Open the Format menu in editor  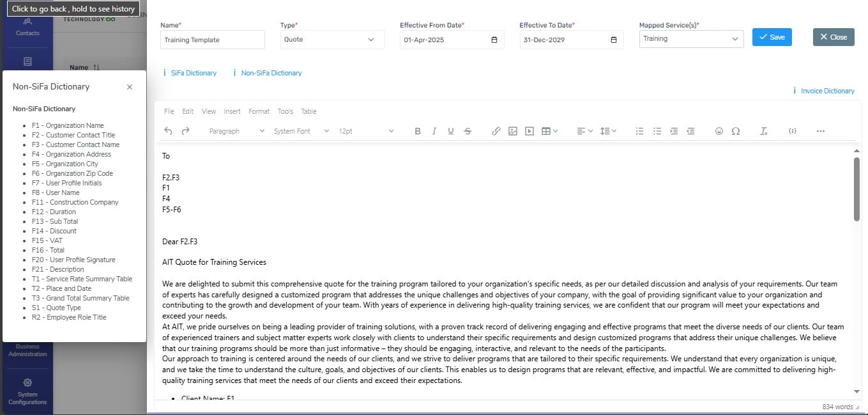point(259,111)
